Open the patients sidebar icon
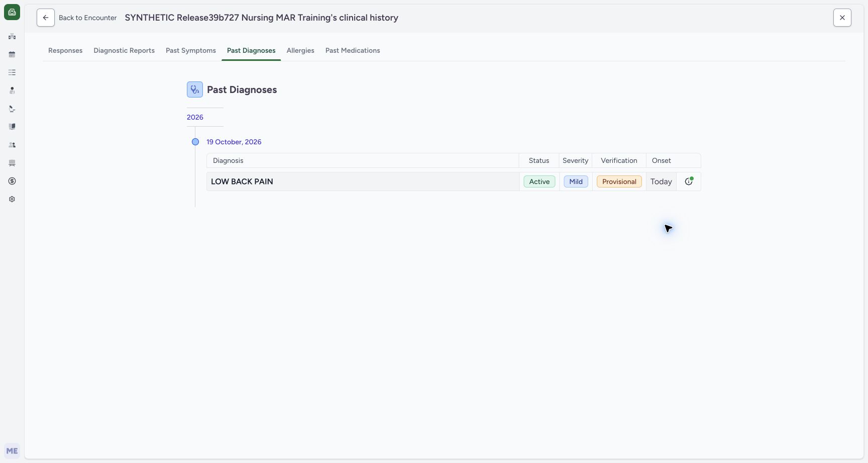 click(12, 90)
